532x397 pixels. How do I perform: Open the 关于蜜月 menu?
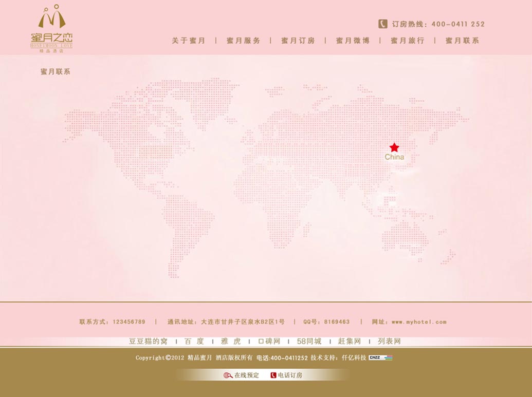tap(189, 41)
